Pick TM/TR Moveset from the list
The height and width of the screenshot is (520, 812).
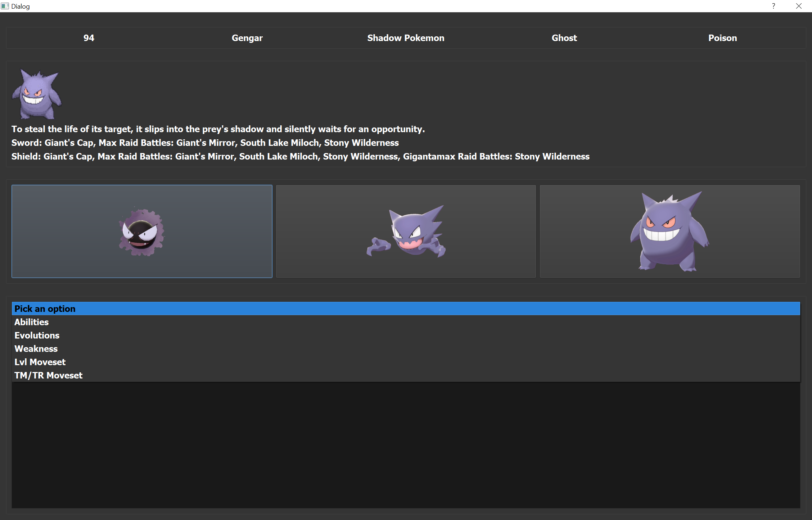coord(49,375)
